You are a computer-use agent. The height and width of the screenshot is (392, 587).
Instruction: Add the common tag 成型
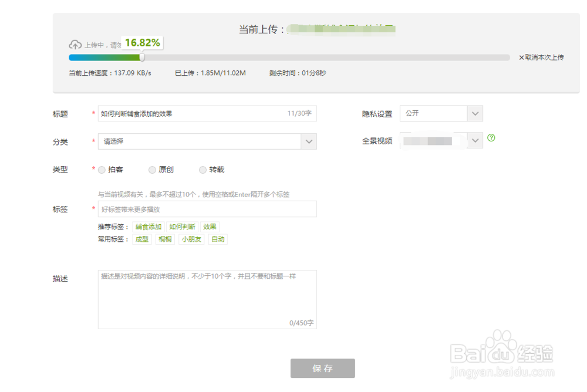tap(141, 239)
